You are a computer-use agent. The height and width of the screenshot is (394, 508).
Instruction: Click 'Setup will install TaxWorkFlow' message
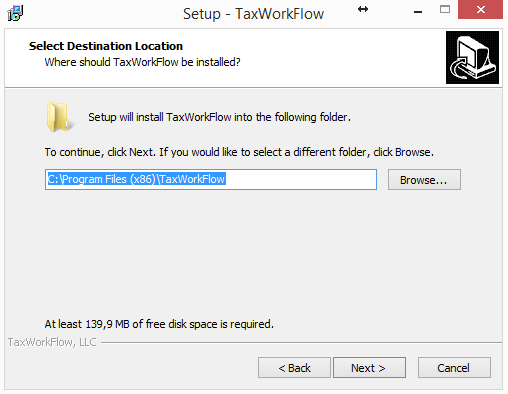[219, 117]
